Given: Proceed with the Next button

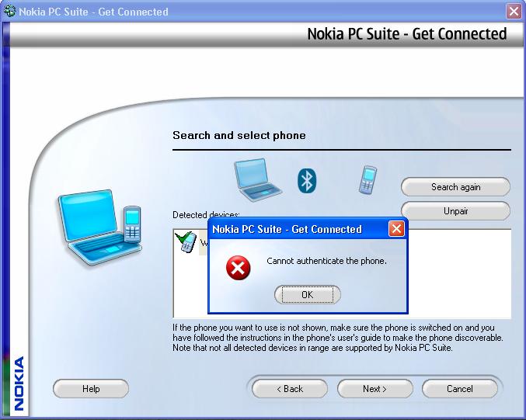Looking at the screenshot, I should 374,389.
